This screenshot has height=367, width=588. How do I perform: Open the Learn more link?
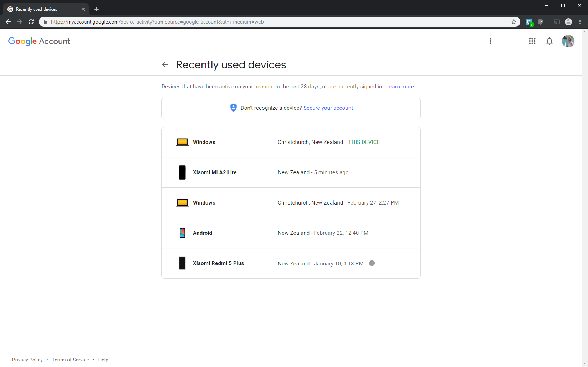400,87
